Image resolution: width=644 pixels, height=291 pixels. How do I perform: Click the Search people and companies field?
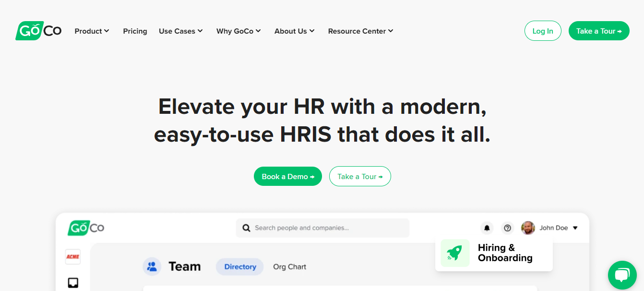pos(322,228)
